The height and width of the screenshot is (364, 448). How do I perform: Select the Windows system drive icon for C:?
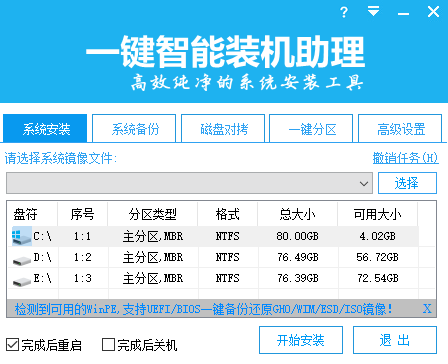coord(22,236)
